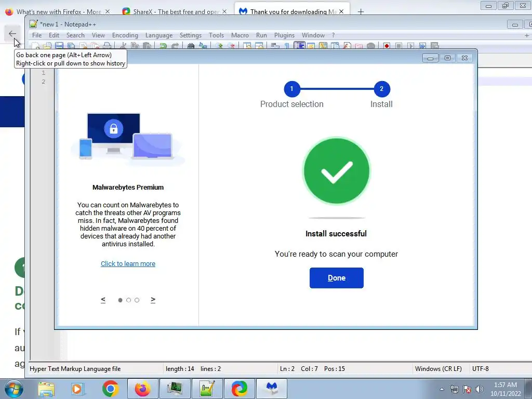
Task: Click the Playback Macro icon
Action: click(x=410, y=46)
